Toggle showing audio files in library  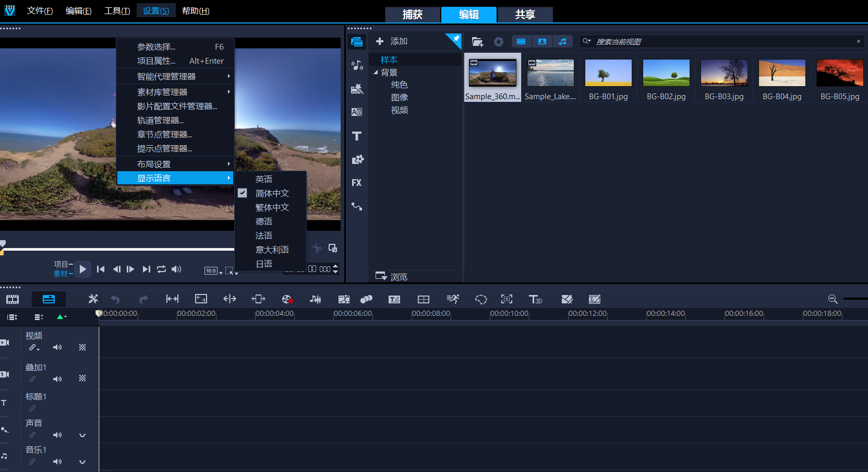coord(562,42)
